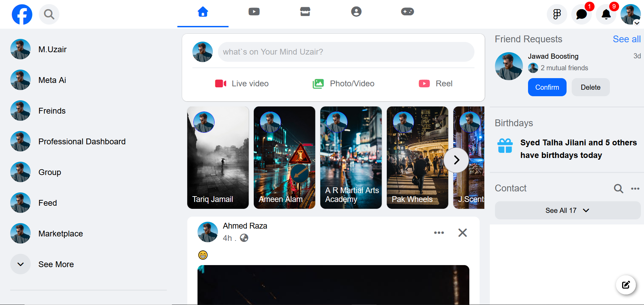Open the Marketplace tab in the top navigation

pos(305,12)
